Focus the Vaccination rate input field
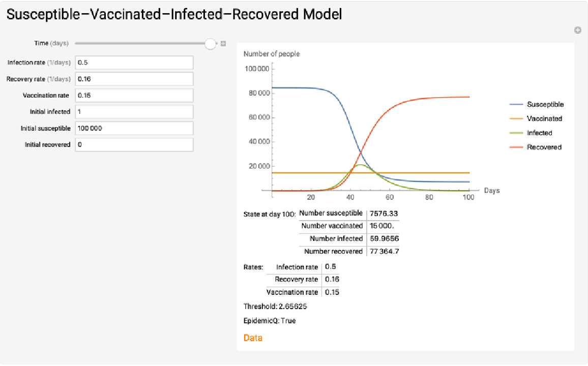The width and height of the screenshot is (588, 366). tap(134, 96)
